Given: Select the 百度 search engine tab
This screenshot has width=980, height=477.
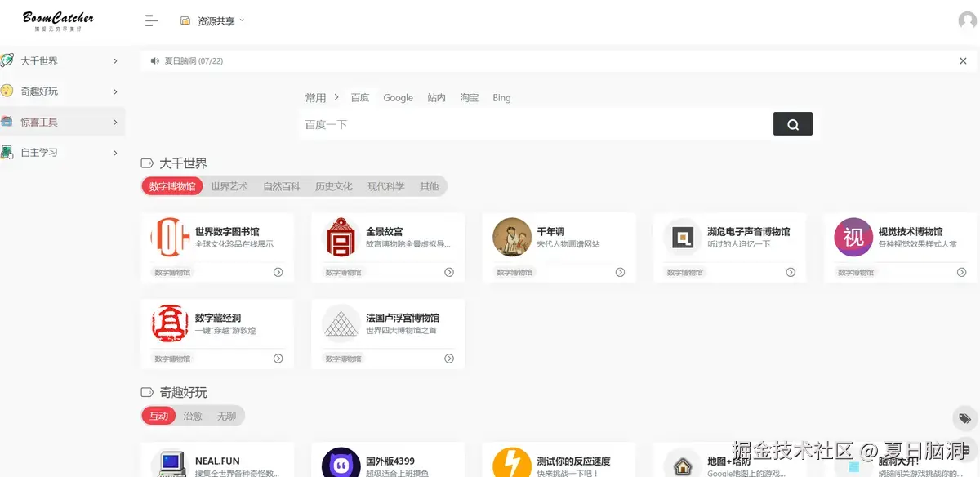Looking at the screenshot, I should tap(360, 97).
